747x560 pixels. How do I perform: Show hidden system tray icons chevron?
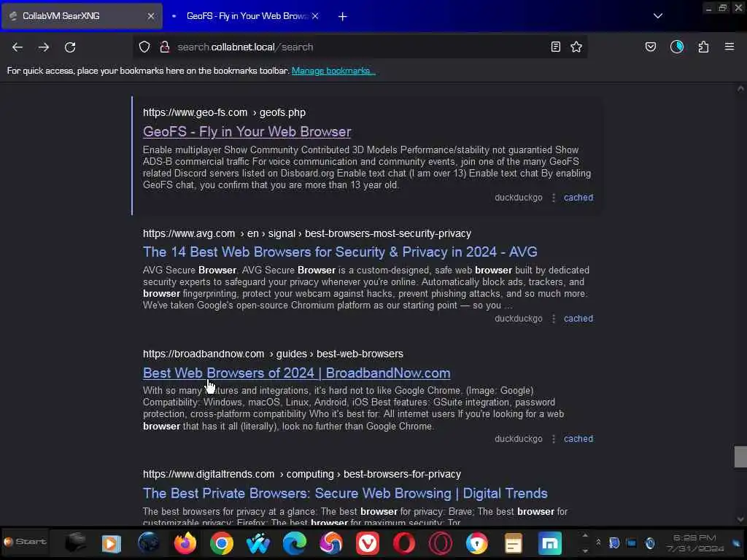pos(598,542)
